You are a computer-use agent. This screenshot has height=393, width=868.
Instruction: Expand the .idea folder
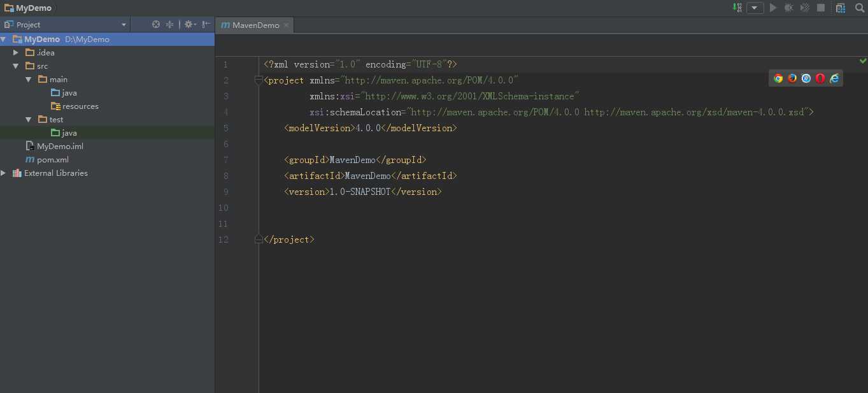pos(16,52)
